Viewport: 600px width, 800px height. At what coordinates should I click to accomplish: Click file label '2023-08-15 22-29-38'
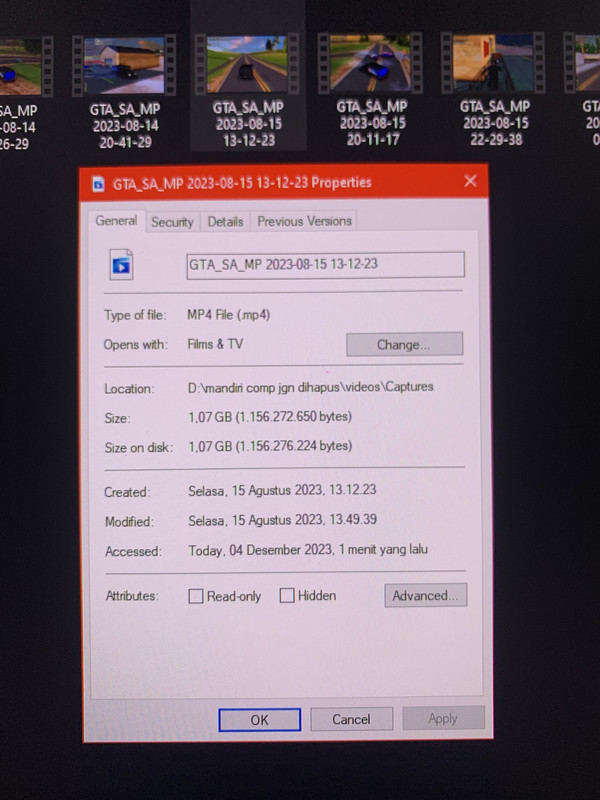pos(496,131)
